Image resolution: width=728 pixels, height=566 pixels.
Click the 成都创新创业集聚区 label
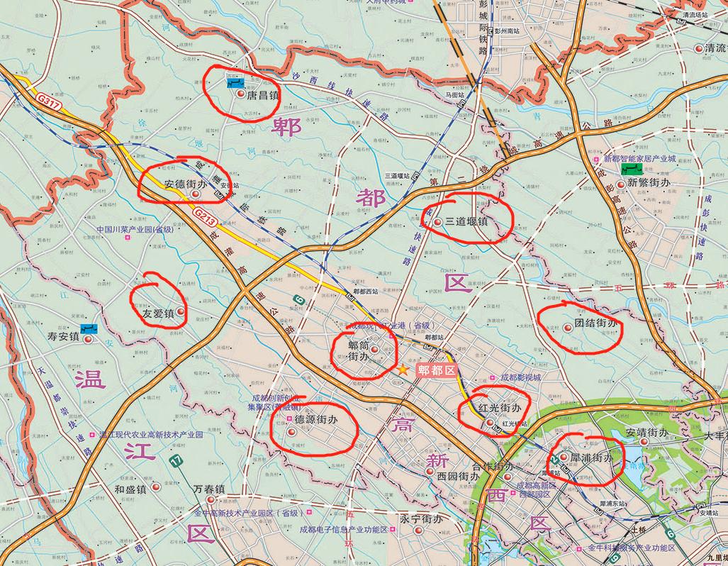pos(276,402)
